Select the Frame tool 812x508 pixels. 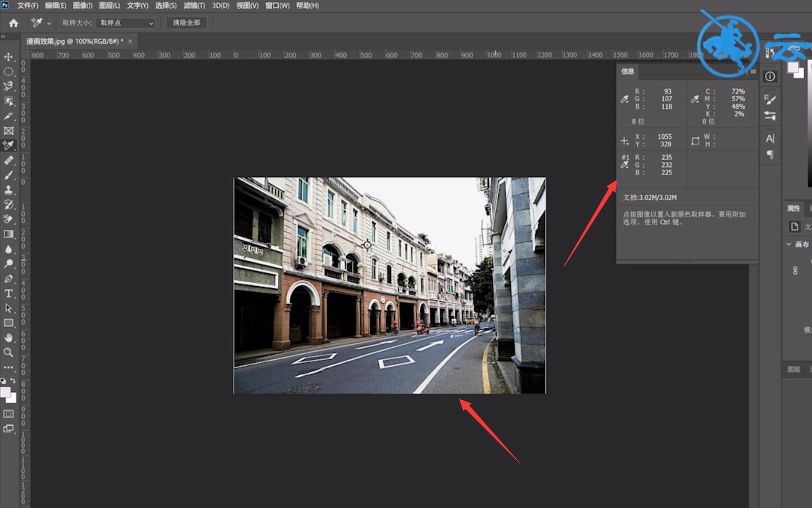pyautogui.click(x=9, y=131)
